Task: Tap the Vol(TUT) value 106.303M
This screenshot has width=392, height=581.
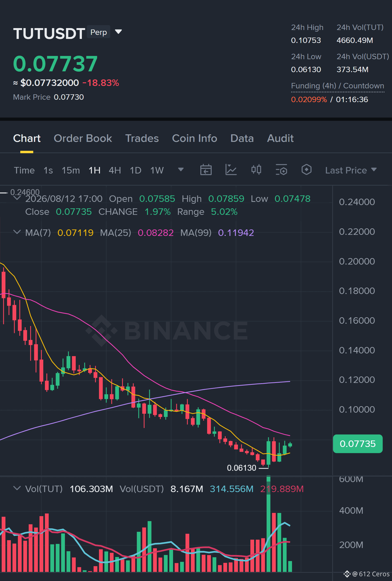Action: tap(91, 489)
